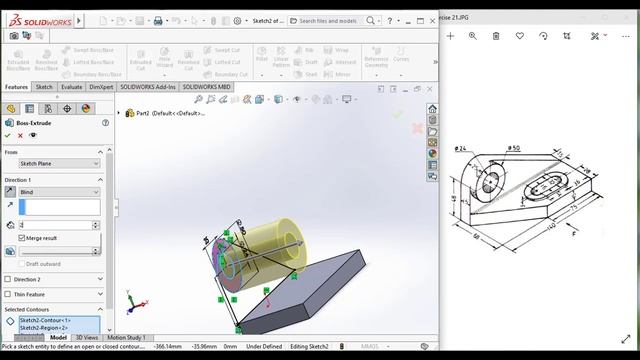Expand the SOLIDWORKS menu flyout arrow

(x=79, y=20)
